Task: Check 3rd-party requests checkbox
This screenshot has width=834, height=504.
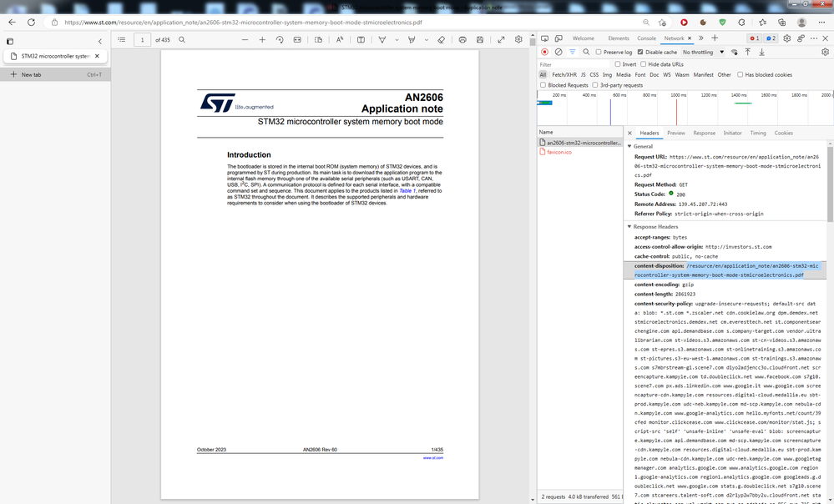Action: [x=595, y=85]
